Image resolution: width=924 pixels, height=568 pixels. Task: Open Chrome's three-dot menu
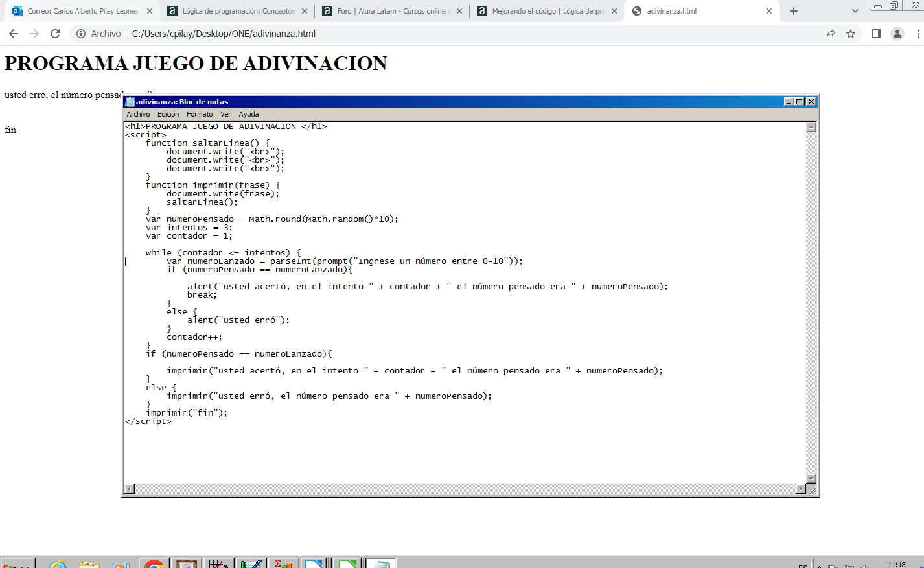918,34
